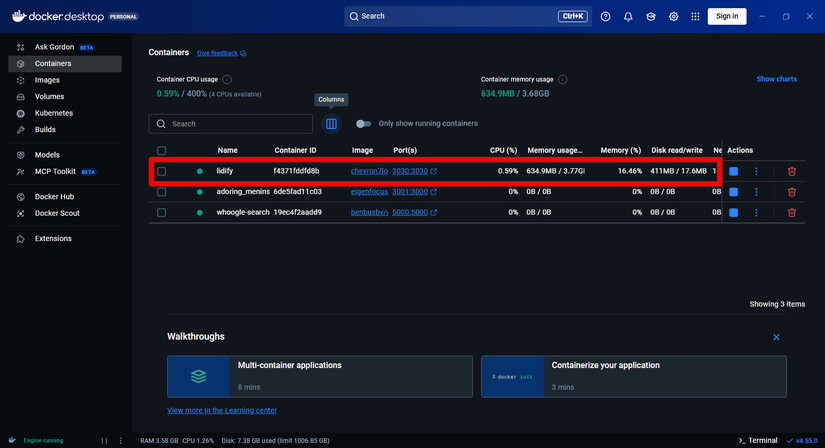Open the Terminal in status bar
This screenshot has width=825, height=448.
click(x=758, y=441)
